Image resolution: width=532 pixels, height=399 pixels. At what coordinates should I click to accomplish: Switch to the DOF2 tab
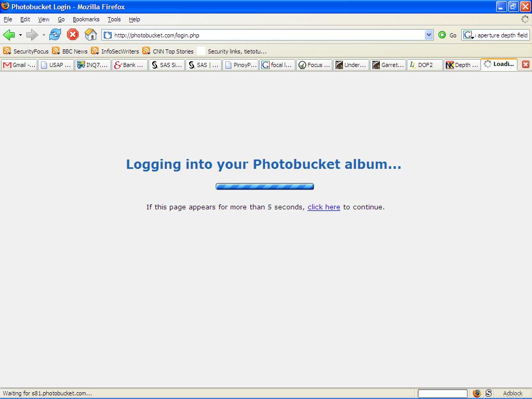[x=425, y=65]
